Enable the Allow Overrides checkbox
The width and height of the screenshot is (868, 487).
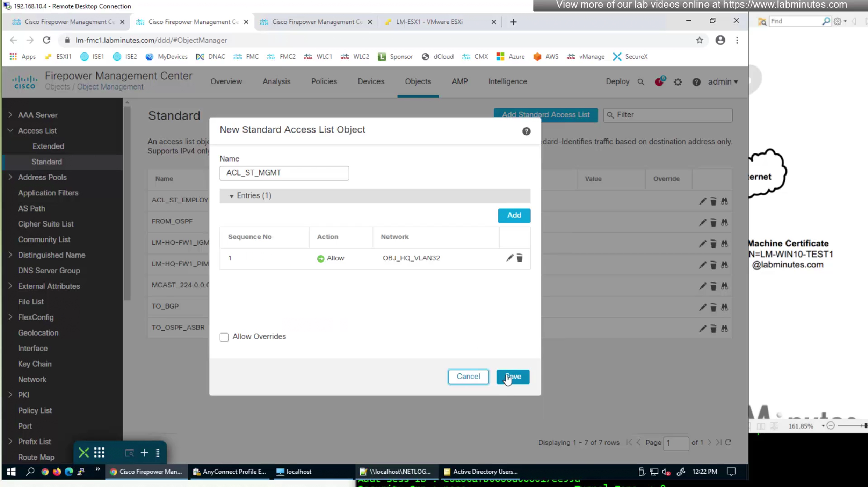pyautogui.click(x=224, y=337)
